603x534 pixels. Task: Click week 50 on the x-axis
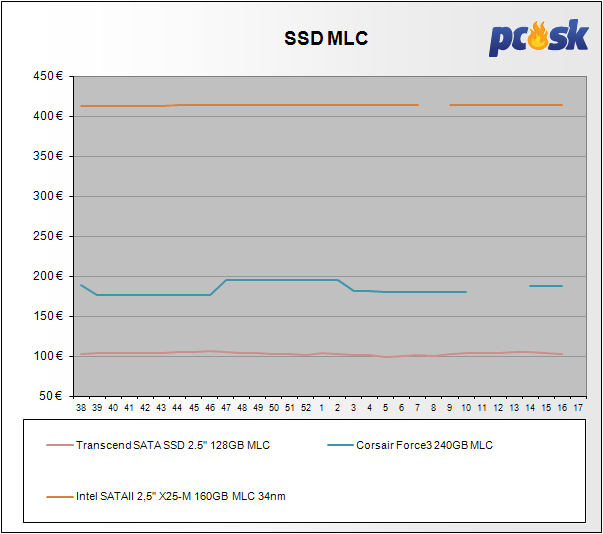(274, 408)
